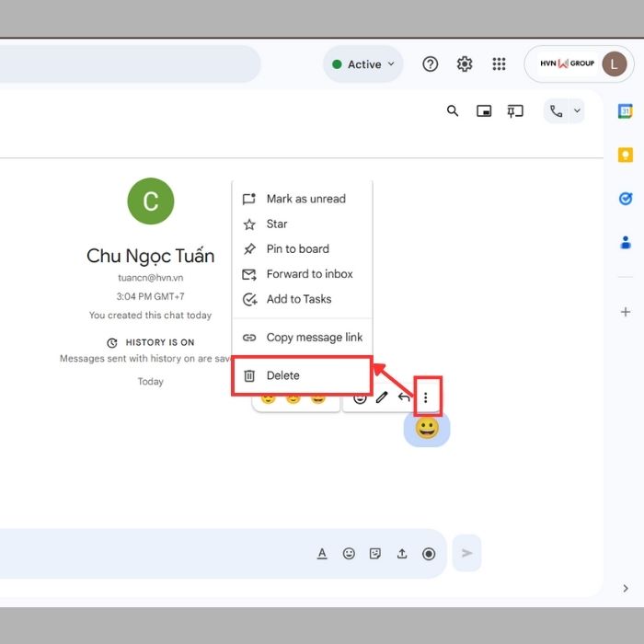Click the upload file icon
This screenshot has width=644, height=644.
tap(402, 554)
